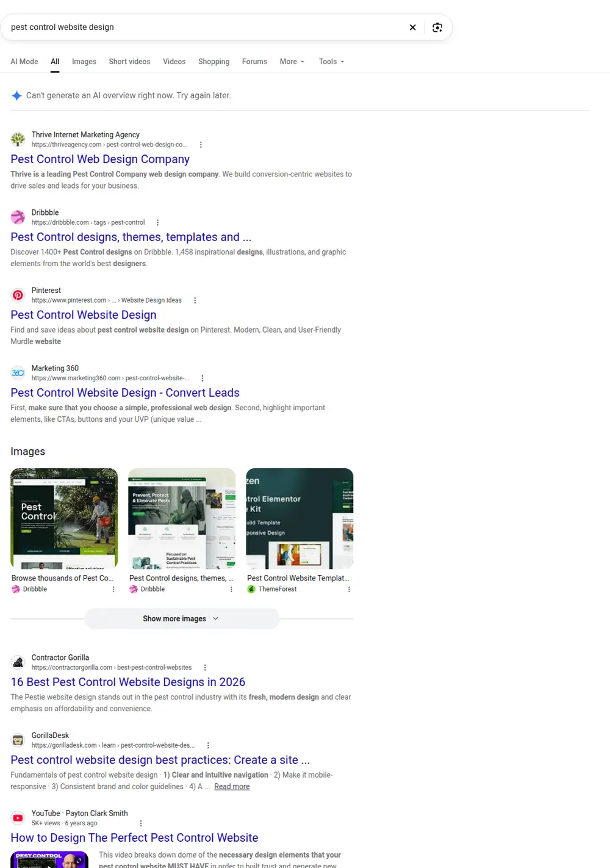Open the three-dot menu for the Dribbble result

point(157,223)
